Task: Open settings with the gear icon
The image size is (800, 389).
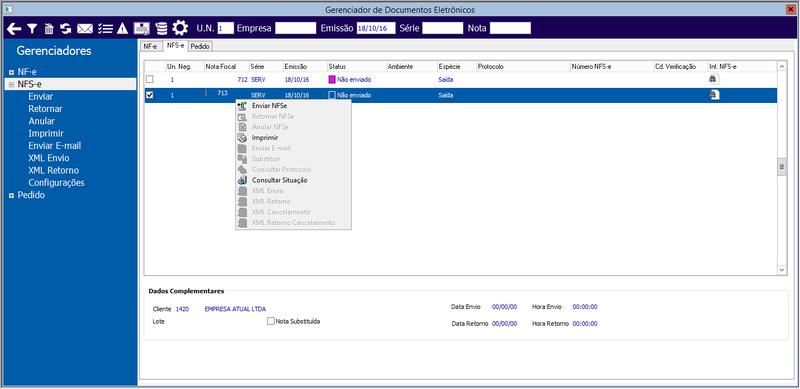Action: [x=180, y=28]
